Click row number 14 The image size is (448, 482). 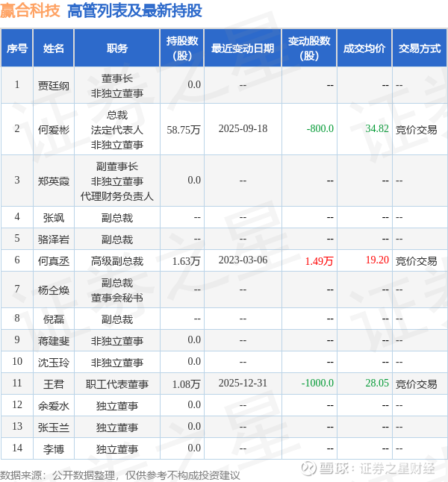[x=17, y=448]
